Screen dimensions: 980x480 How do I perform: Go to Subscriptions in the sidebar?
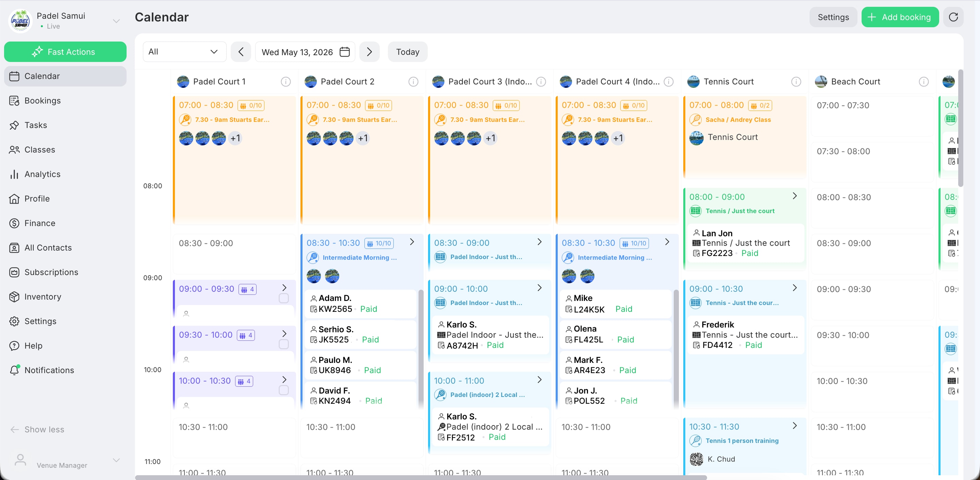pos(65,272)
